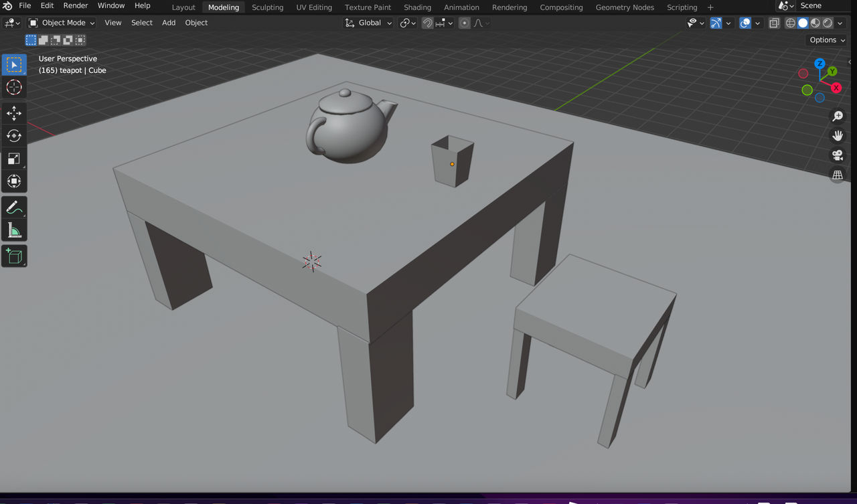Pick the Annotate tool
The width and height of the screenshot is (857, 504).
[x=14, y=207]
